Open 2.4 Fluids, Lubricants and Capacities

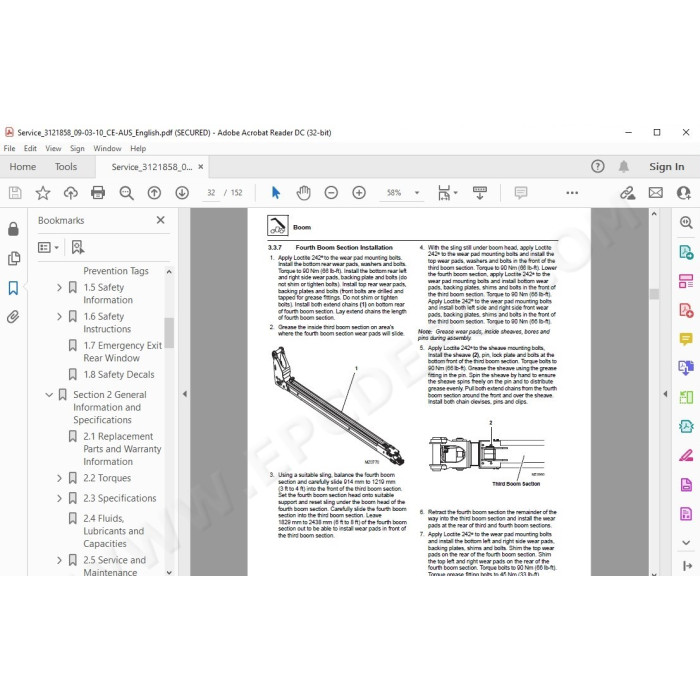[x=113, y=531]
